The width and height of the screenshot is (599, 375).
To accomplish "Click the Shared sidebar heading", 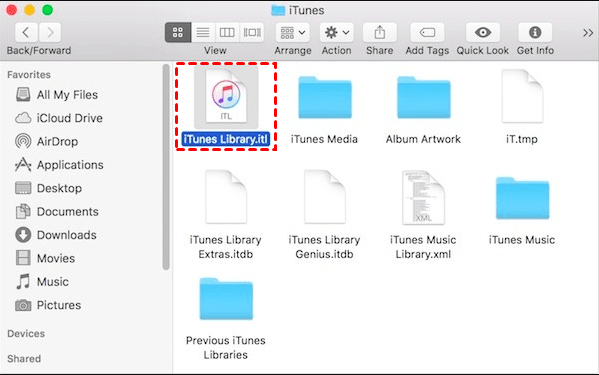I will click(24, 359).
